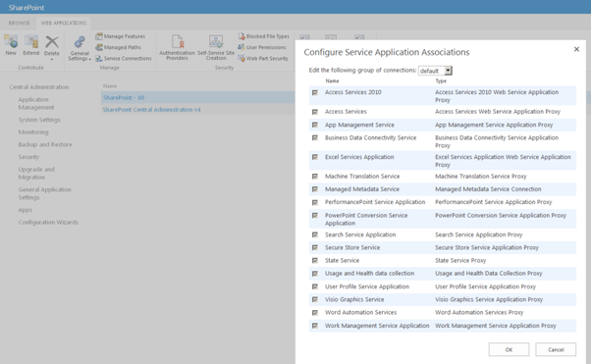Toggle the Access Services checkbox

click(x=315, y=112)
